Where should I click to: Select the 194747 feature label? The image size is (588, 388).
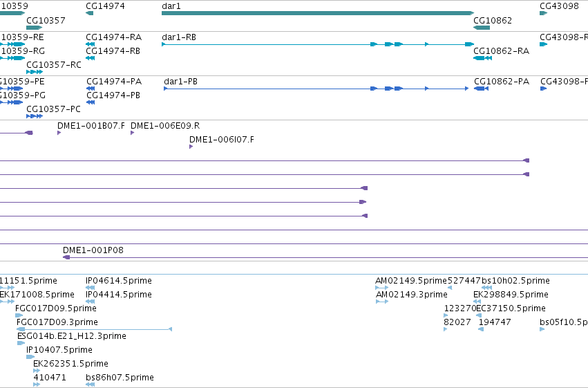[x=495, y=322]
